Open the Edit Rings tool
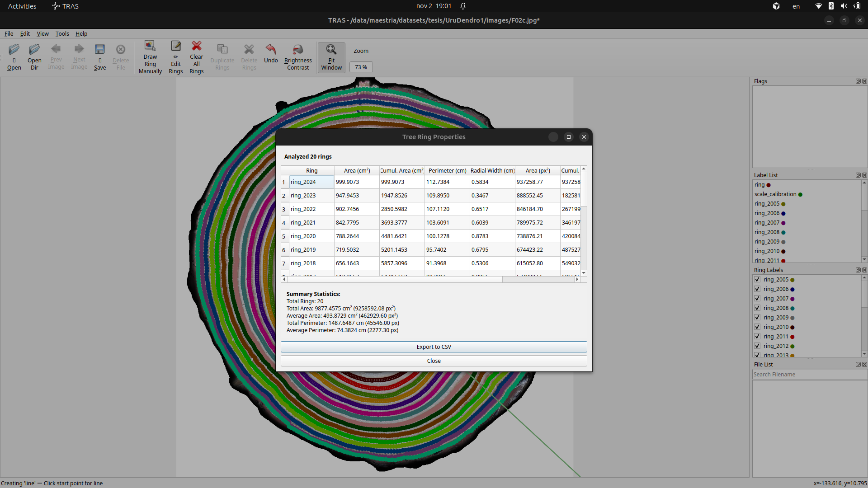Viewport: 868px width, 488px height. point(175,57)
